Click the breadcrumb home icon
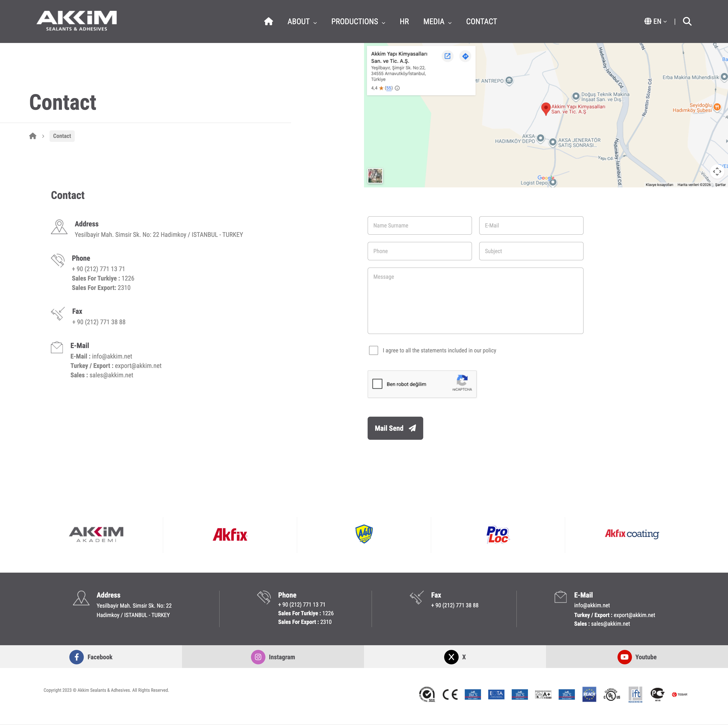This screenshot has height=725, width=728. point(33,136)
